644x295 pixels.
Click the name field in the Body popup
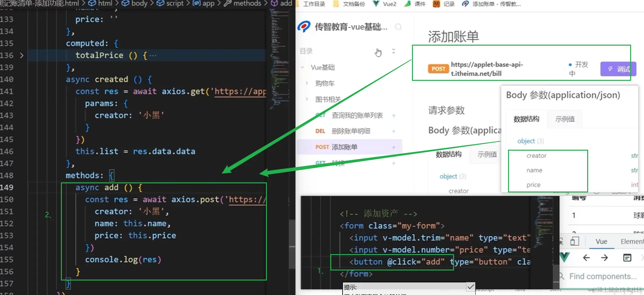[x=534, y=170]
